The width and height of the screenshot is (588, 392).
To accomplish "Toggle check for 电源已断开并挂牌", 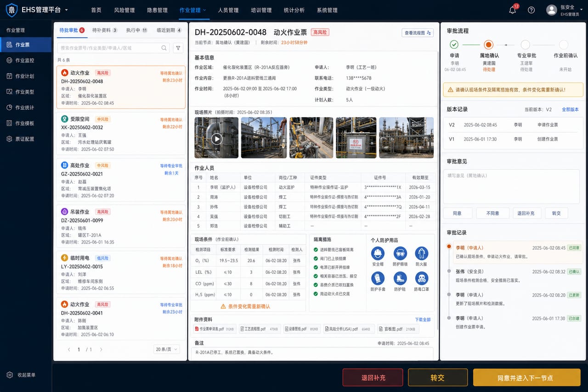I will [x=316, y=267].
